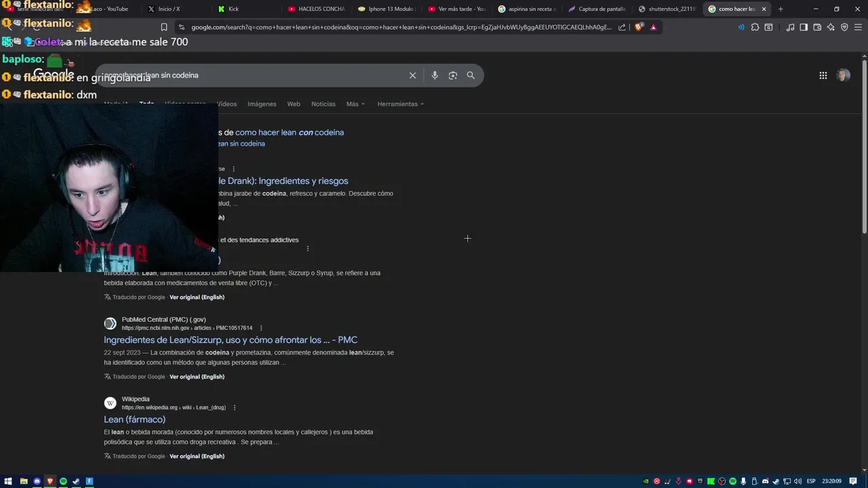Open '(le Drank): Ingredientes y riesgos' result
This screenshot has height=488, width=868.
[x=282, y=181]
